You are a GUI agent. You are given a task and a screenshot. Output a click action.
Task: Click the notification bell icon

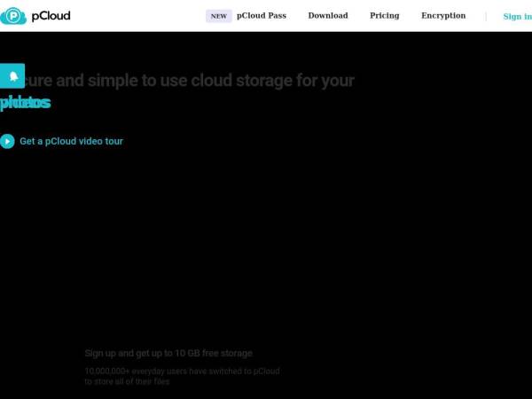pyautogui.click(x=12, y=75)
